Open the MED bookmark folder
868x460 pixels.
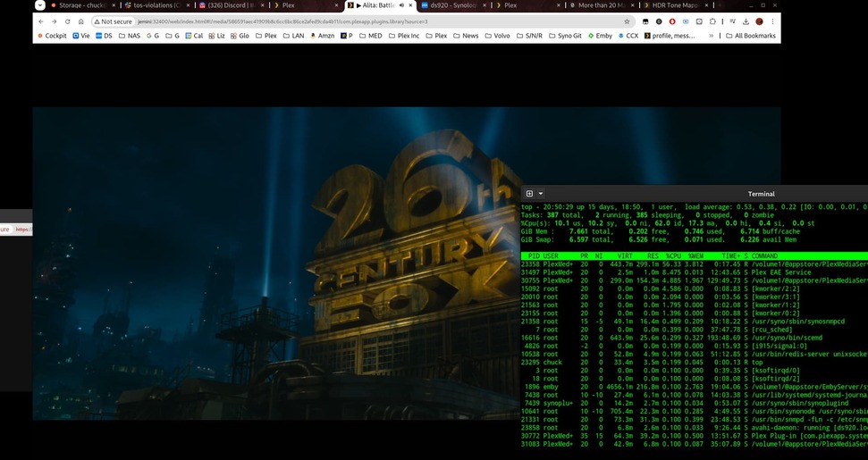point(370,36)
